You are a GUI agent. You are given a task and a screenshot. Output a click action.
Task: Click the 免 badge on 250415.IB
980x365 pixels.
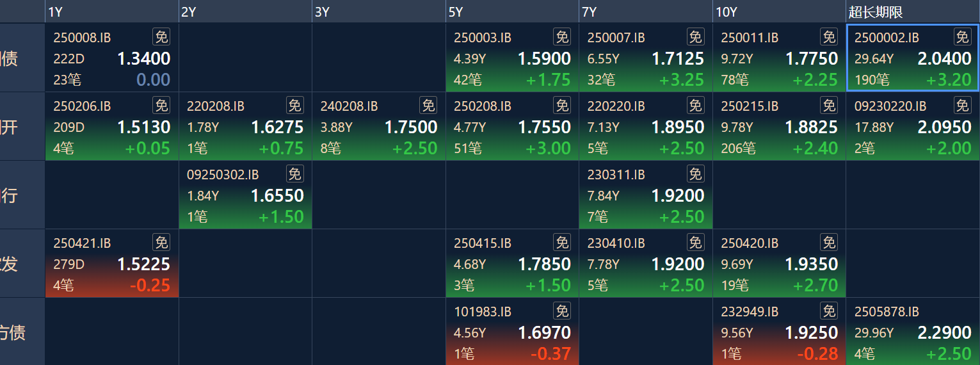[x=562, y=242]
